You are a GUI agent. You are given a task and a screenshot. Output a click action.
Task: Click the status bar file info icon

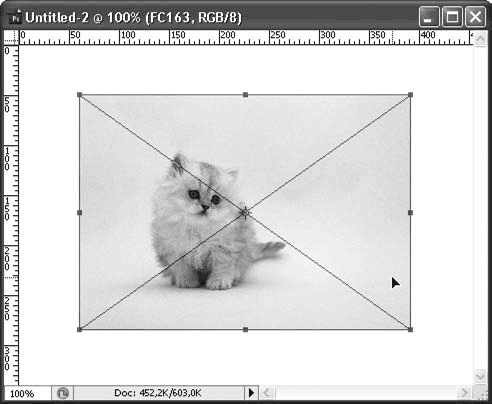pyautogui.click(x=62, y=393)
